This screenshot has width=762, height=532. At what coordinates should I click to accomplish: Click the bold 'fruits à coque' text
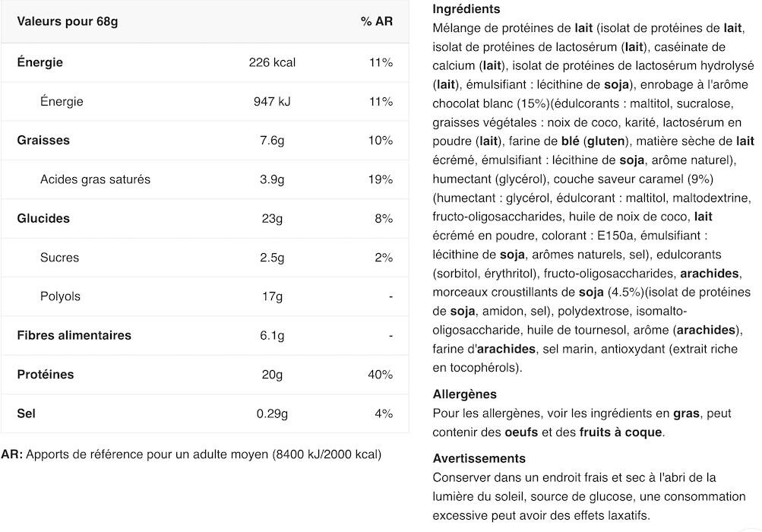pos(621,432)
